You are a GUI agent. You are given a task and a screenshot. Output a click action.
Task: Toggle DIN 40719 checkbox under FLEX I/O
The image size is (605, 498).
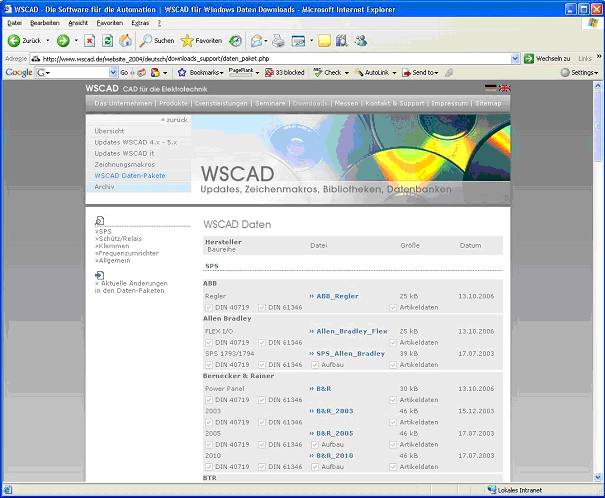tap(209, 343)
